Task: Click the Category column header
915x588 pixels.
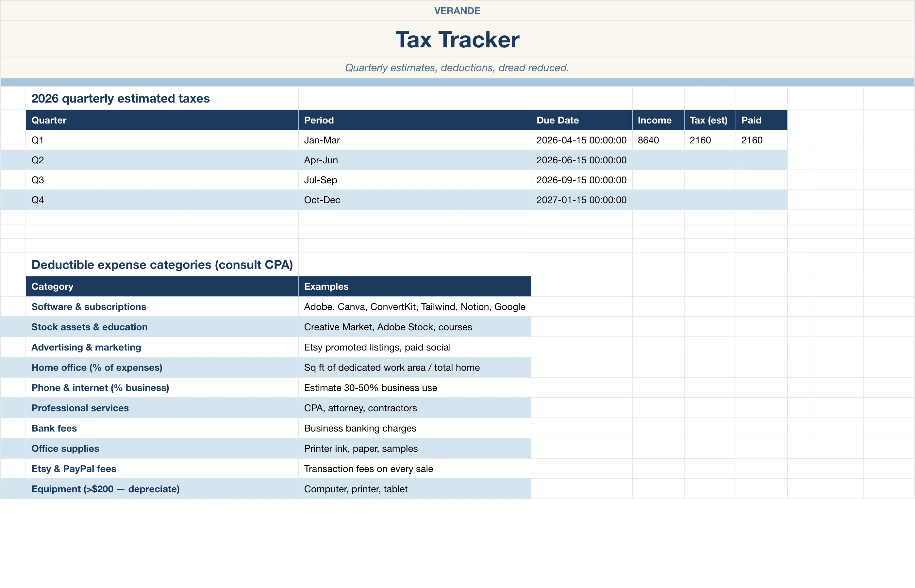Action: click(162, 286)
